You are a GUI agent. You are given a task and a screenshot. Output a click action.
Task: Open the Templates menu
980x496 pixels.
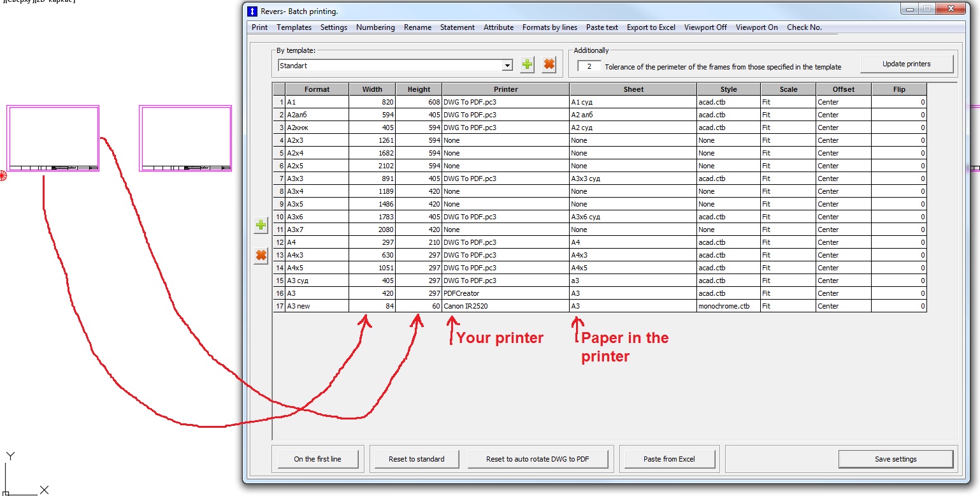click(x=294, y=27)
